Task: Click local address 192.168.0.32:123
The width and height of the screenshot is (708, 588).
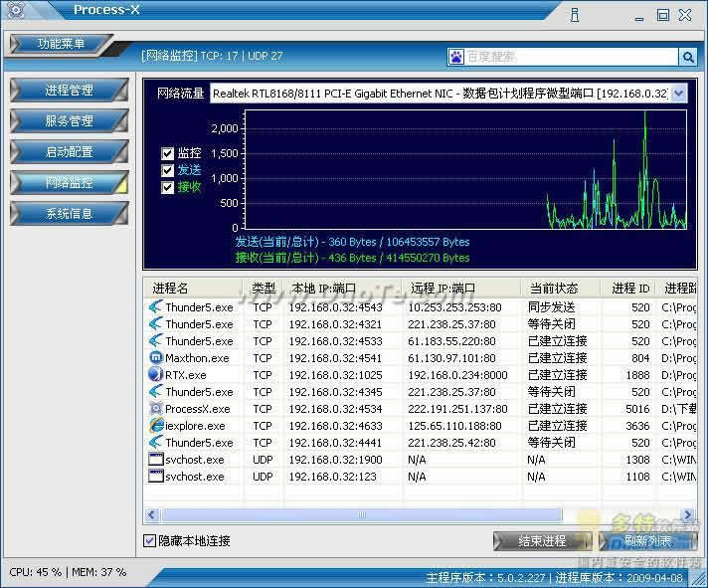Action: click(332, 477)
